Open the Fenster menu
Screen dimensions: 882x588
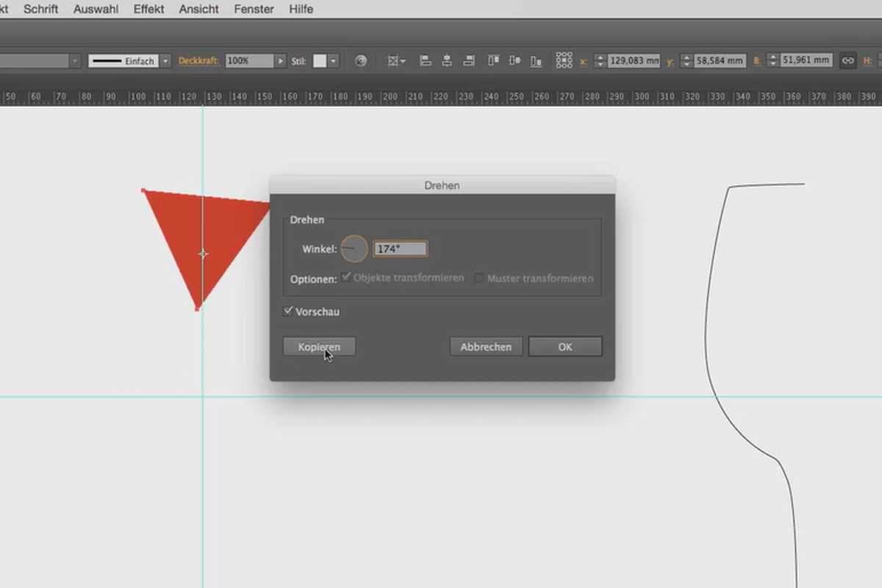[254, 9]
